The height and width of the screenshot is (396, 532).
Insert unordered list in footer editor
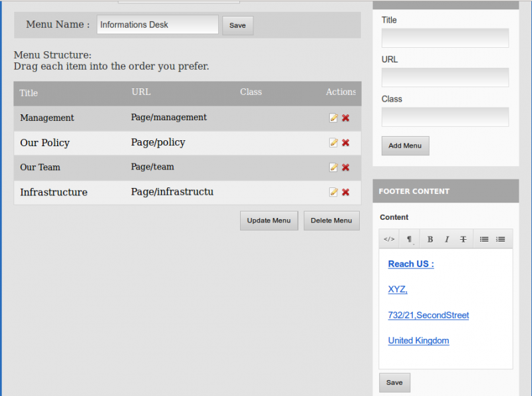(484, 239)
